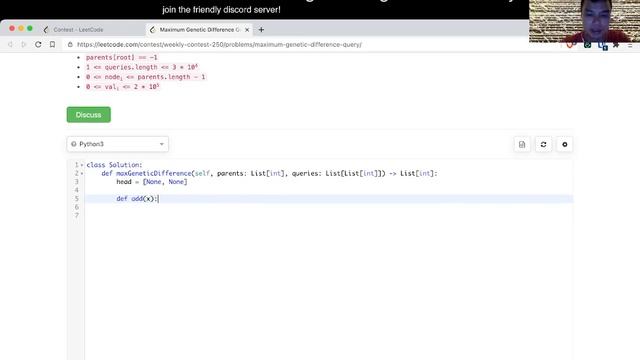
Task: Click the def add(x): code line
Action: coord(137,199)
